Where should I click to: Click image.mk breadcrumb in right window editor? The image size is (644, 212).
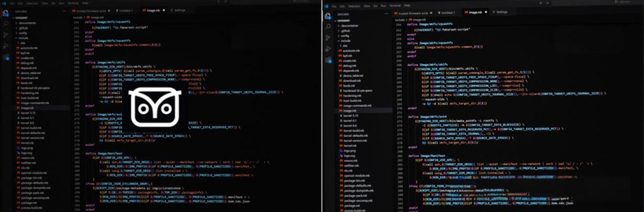point(417,20)
